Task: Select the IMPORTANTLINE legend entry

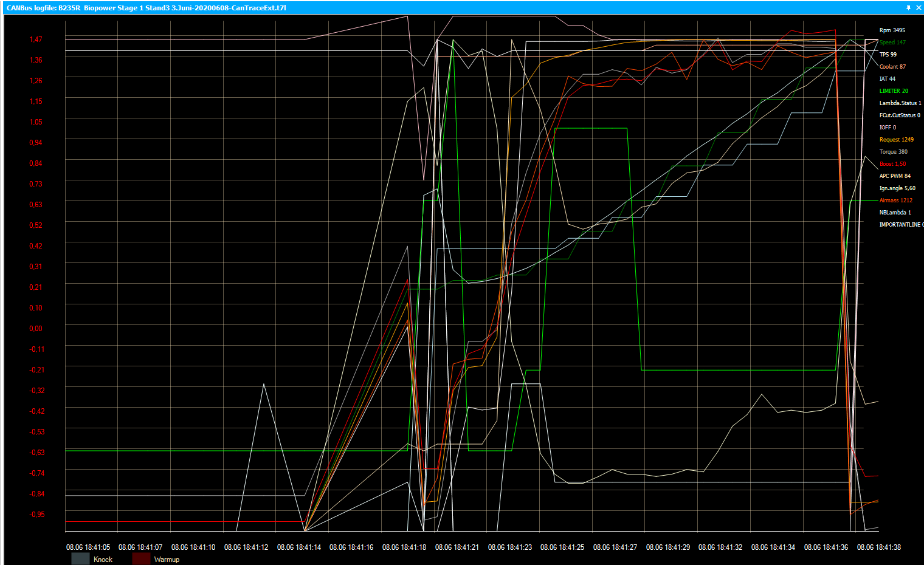Action: tap(901, 225)
